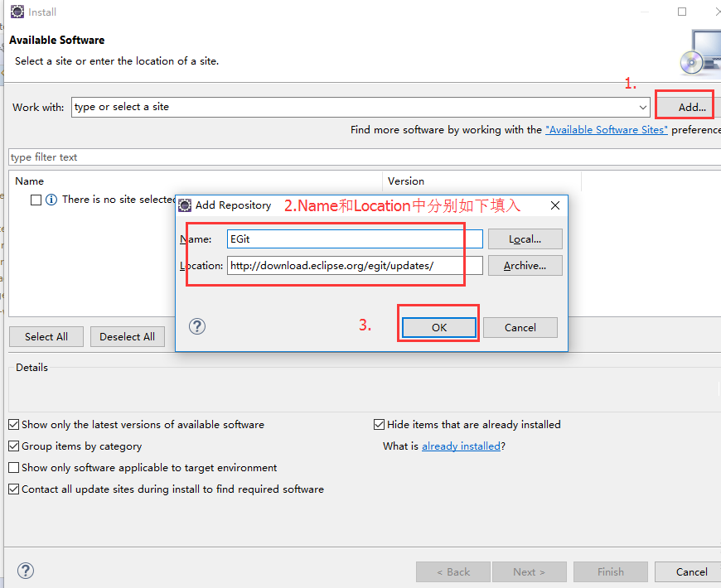Toggle 'Show only the latest versions' checkbox
This screenshot has width=721, height=588.
(14, 425)
